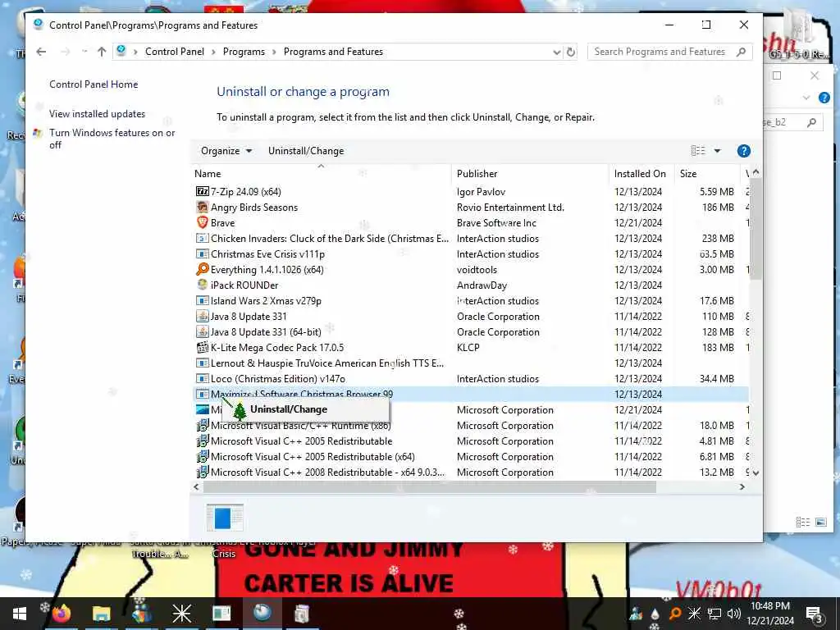Choose Uninstall/Change from the context menu
The image size is (840, 630).
[x=306, y=410]
